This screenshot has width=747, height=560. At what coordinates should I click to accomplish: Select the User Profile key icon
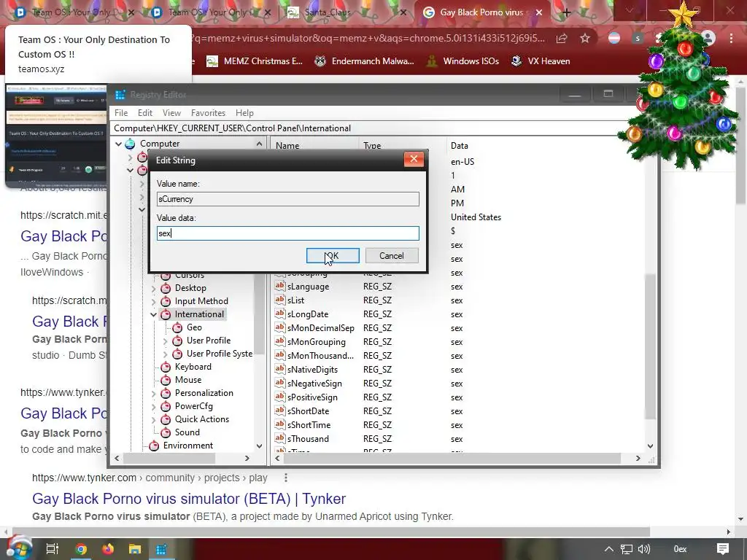177,341
